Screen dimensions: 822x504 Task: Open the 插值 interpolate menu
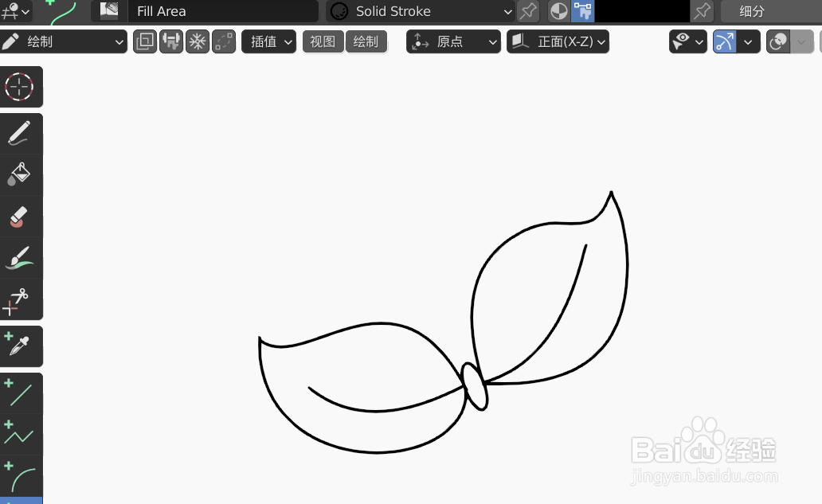point(268,41)
